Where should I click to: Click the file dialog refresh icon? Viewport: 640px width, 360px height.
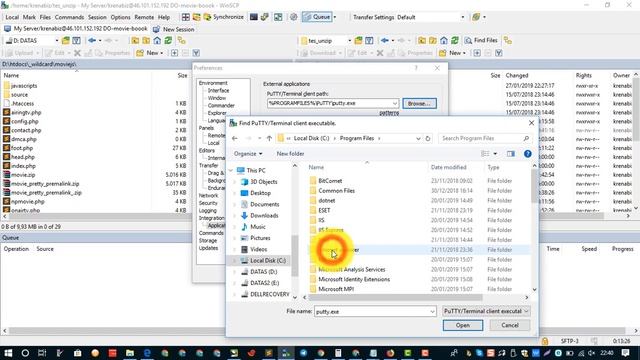(x=428, y=138)
